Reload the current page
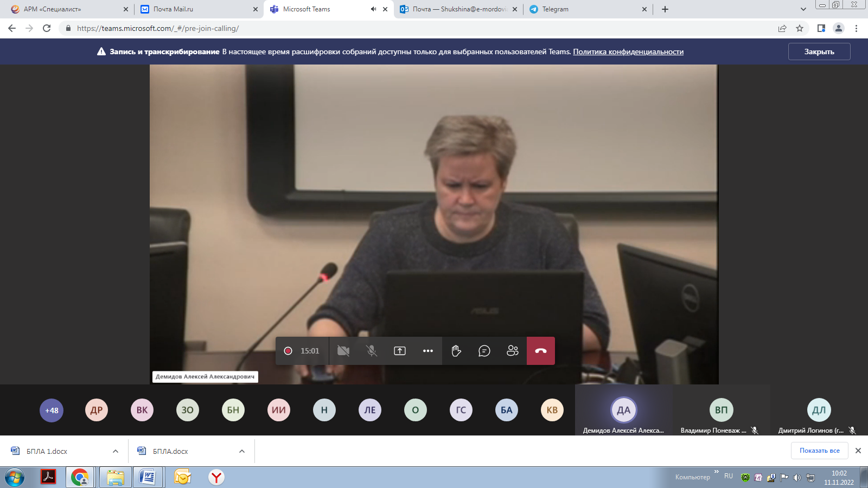 (x=47, y=28)
